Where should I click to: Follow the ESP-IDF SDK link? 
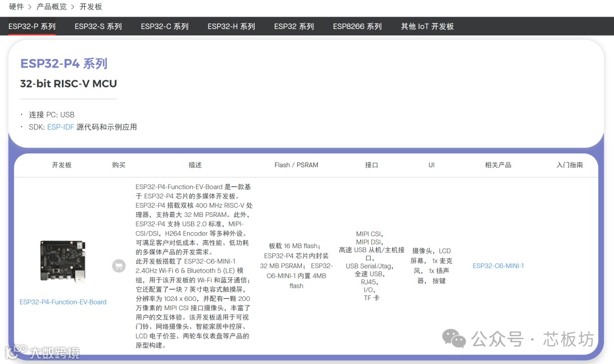pyautogui.click(x=60, y=127)
